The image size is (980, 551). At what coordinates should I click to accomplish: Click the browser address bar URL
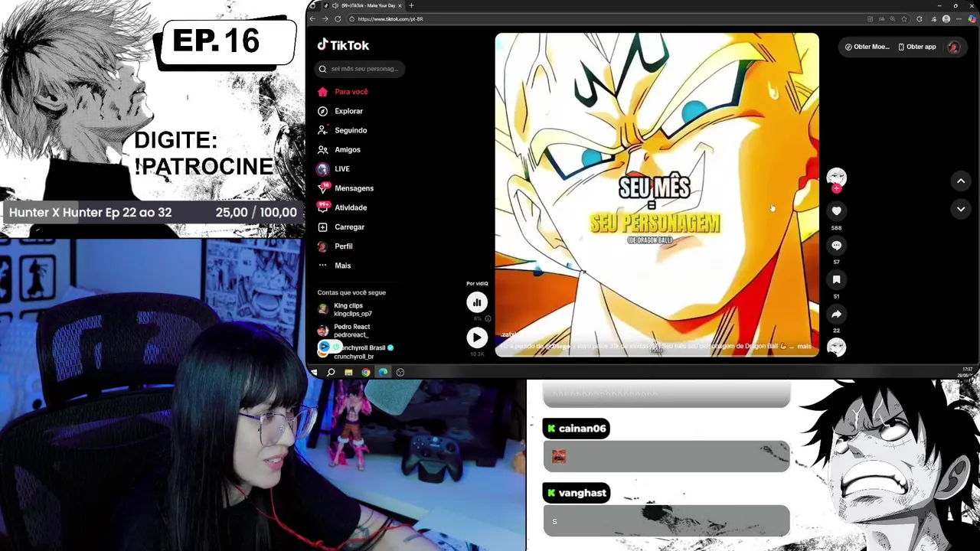(x=390, y=19)
